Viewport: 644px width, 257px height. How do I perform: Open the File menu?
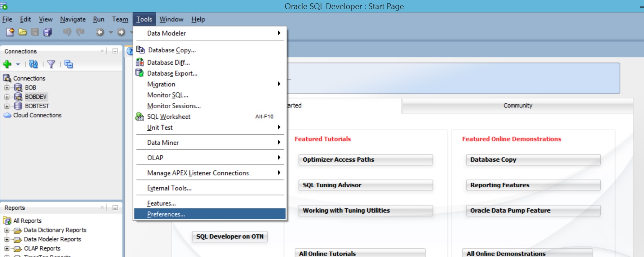click(7, 19)
